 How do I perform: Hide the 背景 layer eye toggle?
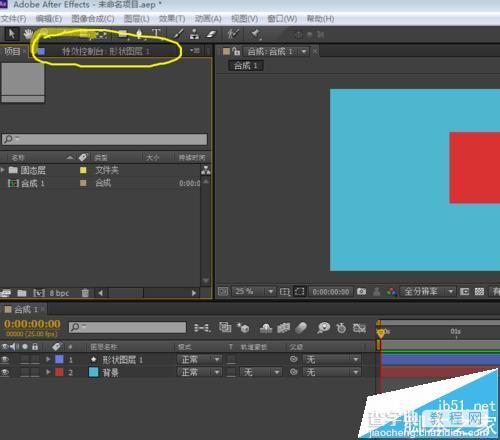[x=5, y=372]
